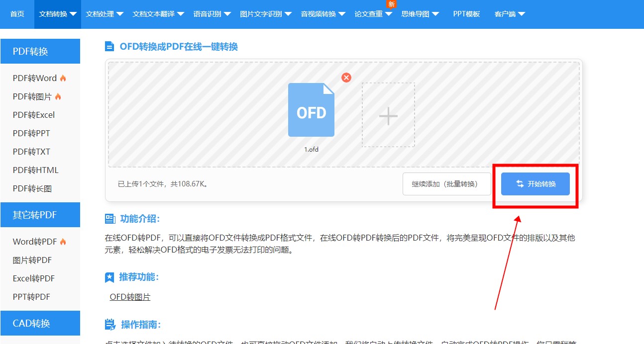This screenshot has height=344, width=644.
Task: Click the fire icon beside PDF转图片
Action: coord(58,96)
